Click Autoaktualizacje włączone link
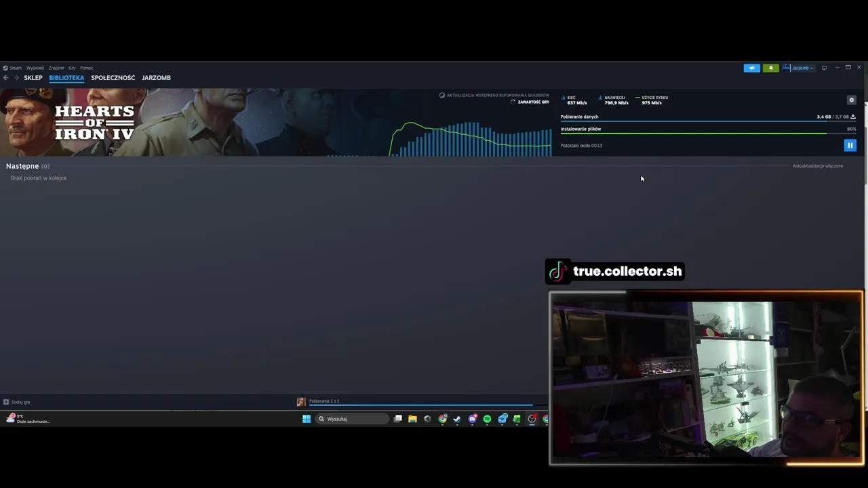The width and height of the screenshot is (868, 488). (818, 166)
